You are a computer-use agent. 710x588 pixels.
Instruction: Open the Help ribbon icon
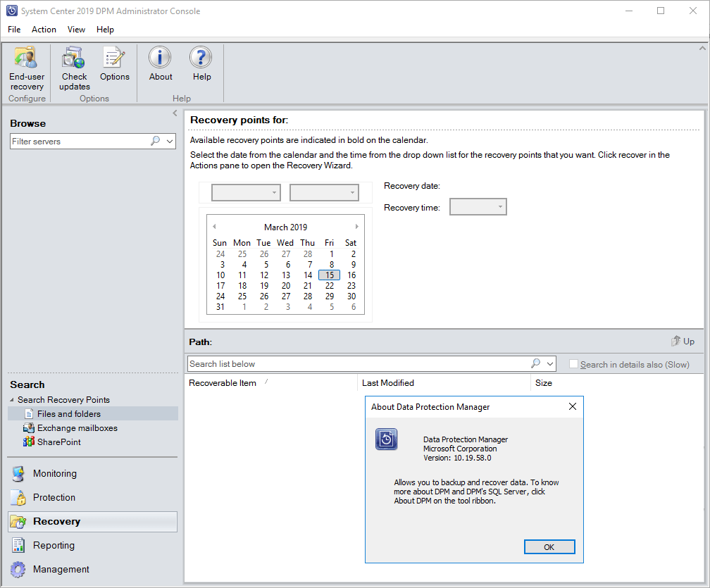pyautogui.click(x=201, y=58)
